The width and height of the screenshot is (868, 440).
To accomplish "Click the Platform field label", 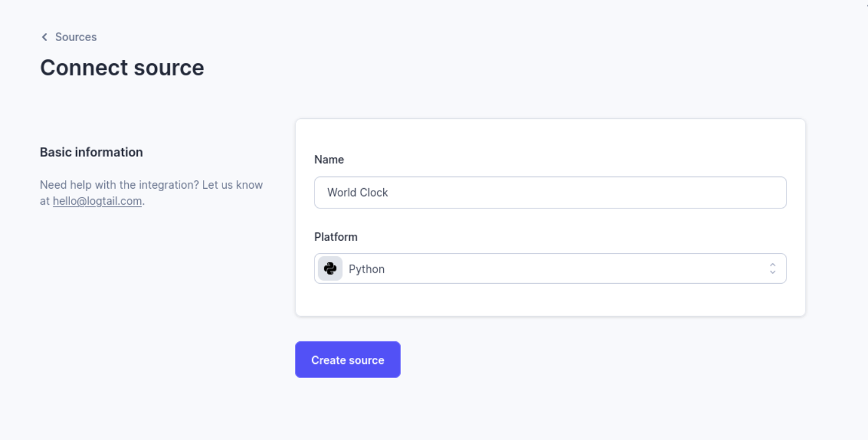I will pyautogui.click(x=336, y=237).
